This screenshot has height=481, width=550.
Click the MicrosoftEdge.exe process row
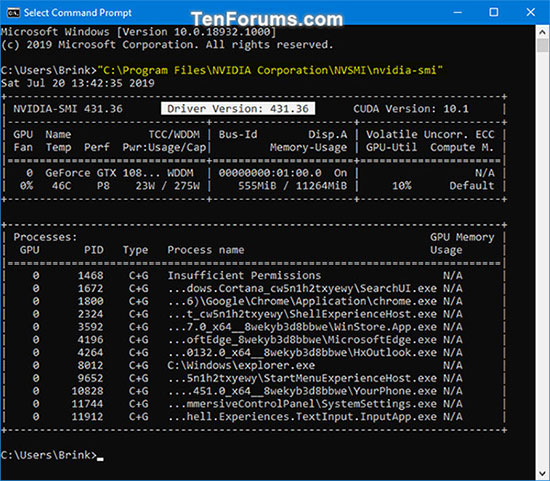point(248,340)
